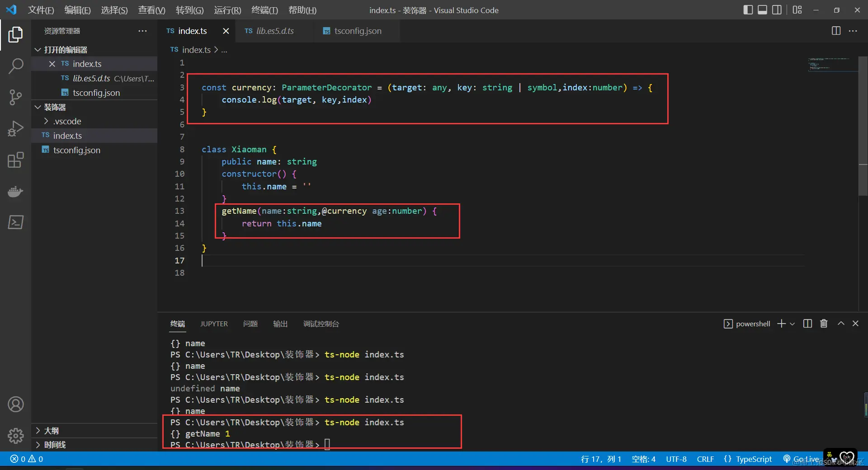Image resolution: width=868 pixels, height=470 pixels.
Task: Toggle bottom panel layout button
Action: (x=762, y=9)
